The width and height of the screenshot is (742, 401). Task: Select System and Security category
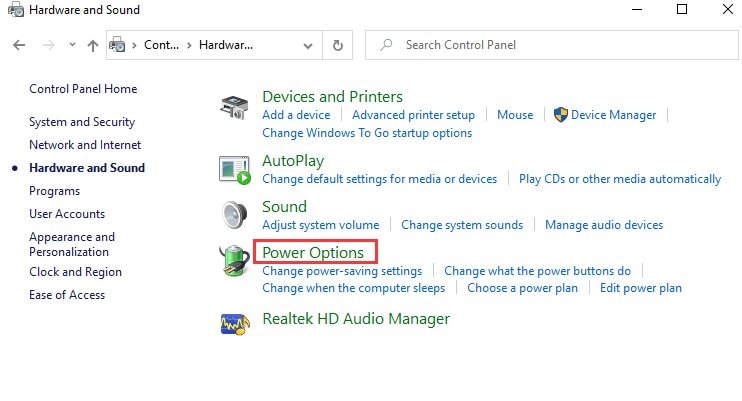pos(82,122)
